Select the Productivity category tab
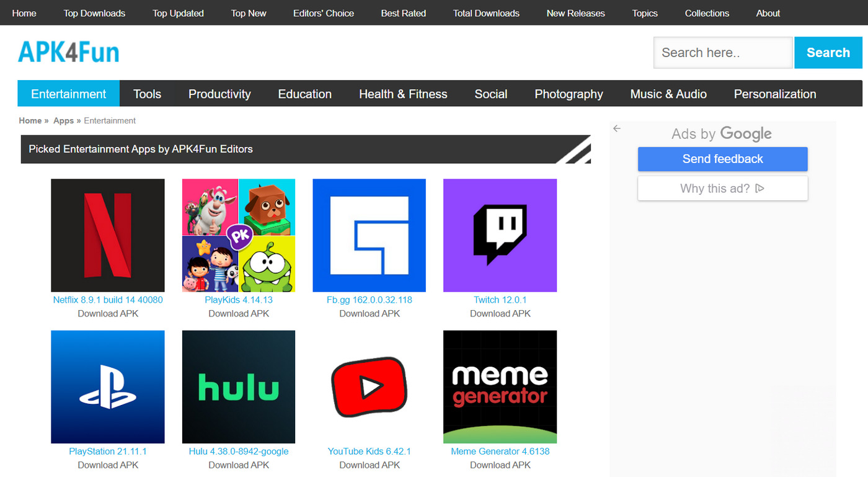Image resolution: width=868 pixels, height=477 pixels. [x=219, y=94]
